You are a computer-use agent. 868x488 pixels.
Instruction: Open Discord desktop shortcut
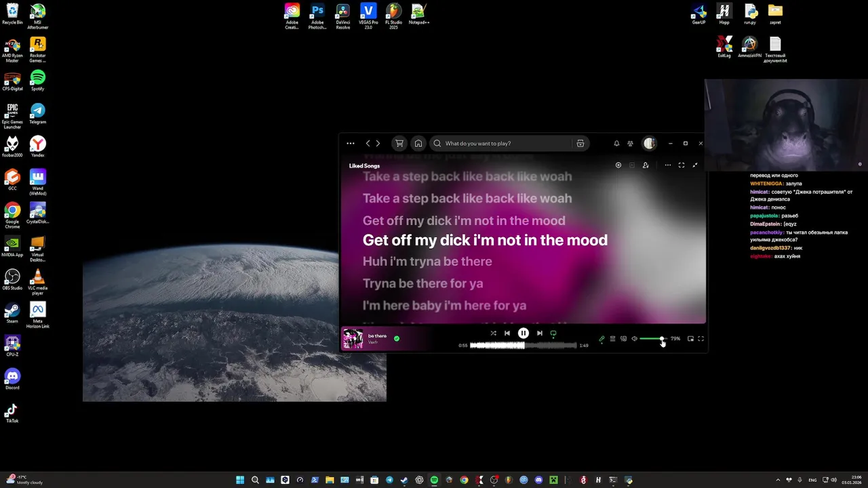coord(12,380)
